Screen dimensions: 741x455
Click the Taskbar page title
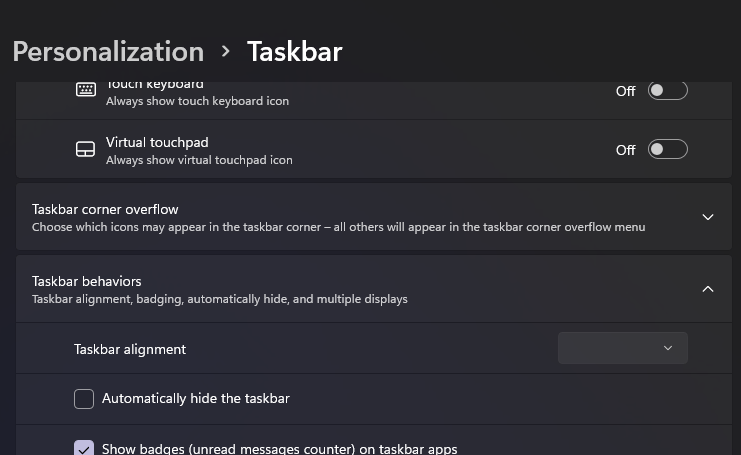(x=295, y=51)
